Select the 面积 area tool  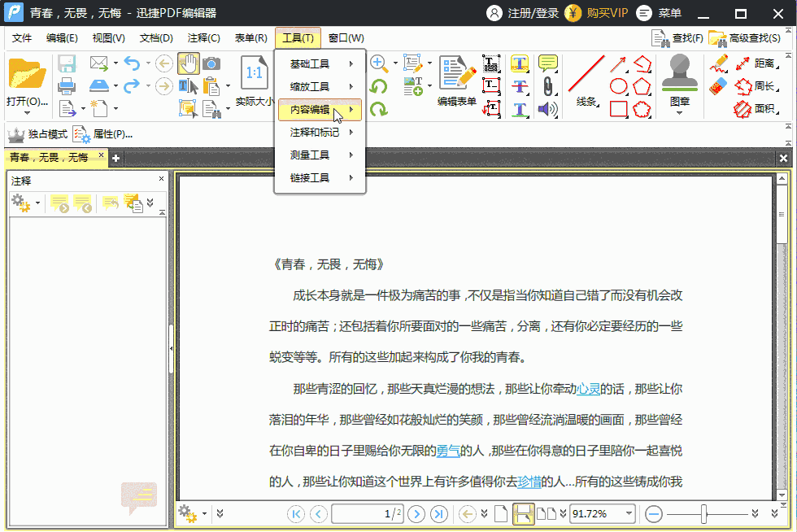757,109
